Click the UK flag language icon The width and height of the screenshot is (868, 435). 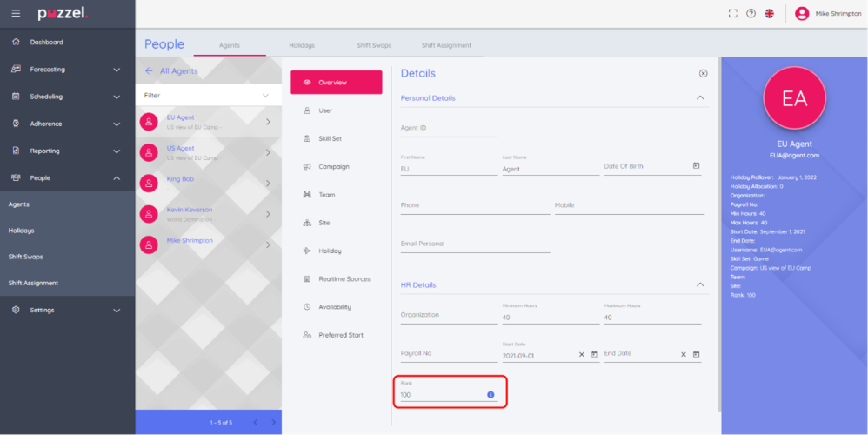tap(770, 14)
